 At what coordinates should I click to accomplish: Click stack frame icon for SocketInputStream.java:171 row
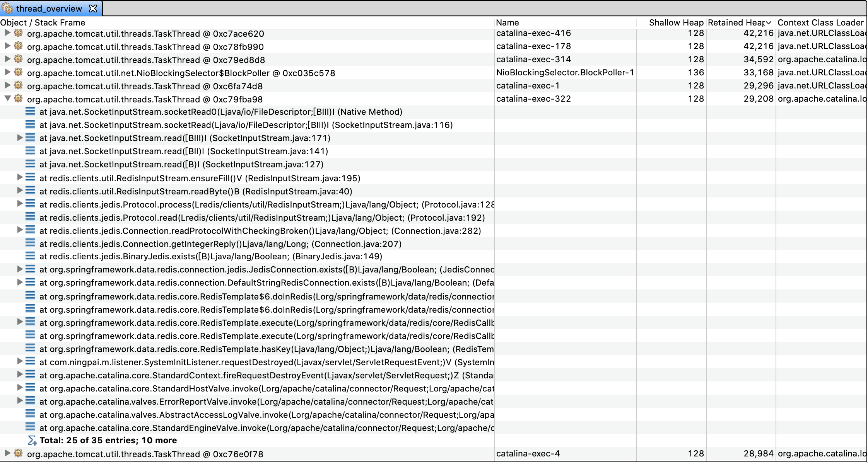pyautogui.click(x=30, y=138)
